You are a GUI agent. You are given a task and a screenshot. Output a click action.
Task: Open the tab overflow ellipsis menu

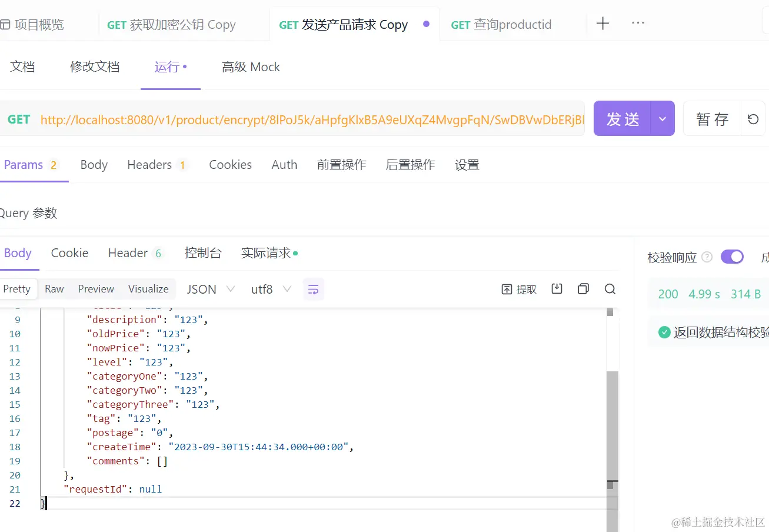(x=638, y=24)
